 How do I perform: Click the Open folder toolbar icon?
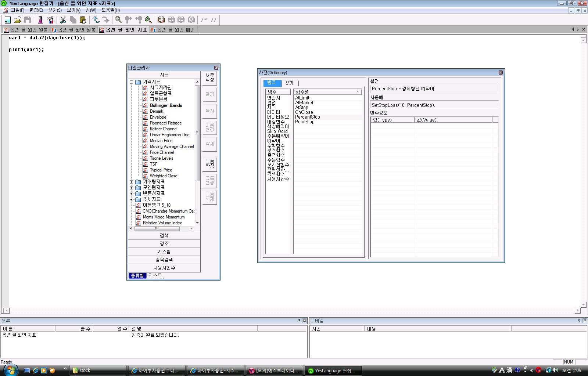coord(17,20)
